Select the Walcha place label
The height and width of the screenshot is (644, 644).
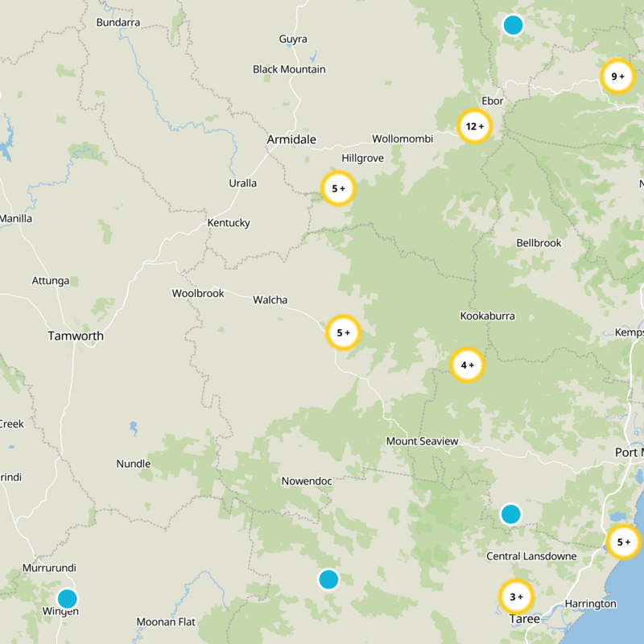tap(270, 297)
